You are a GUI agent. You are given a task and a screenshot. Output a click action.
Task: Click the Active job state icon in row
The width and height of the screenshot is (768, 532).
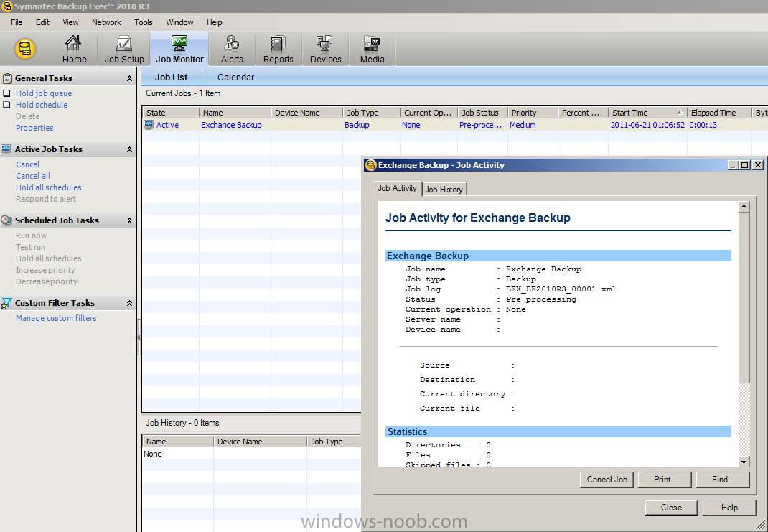click(x=149, y=125)
